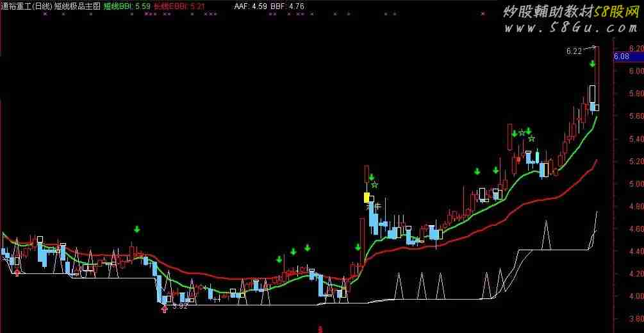Click the BBF: 4.76 value
644x333 pixels.
tap(288, 6)
